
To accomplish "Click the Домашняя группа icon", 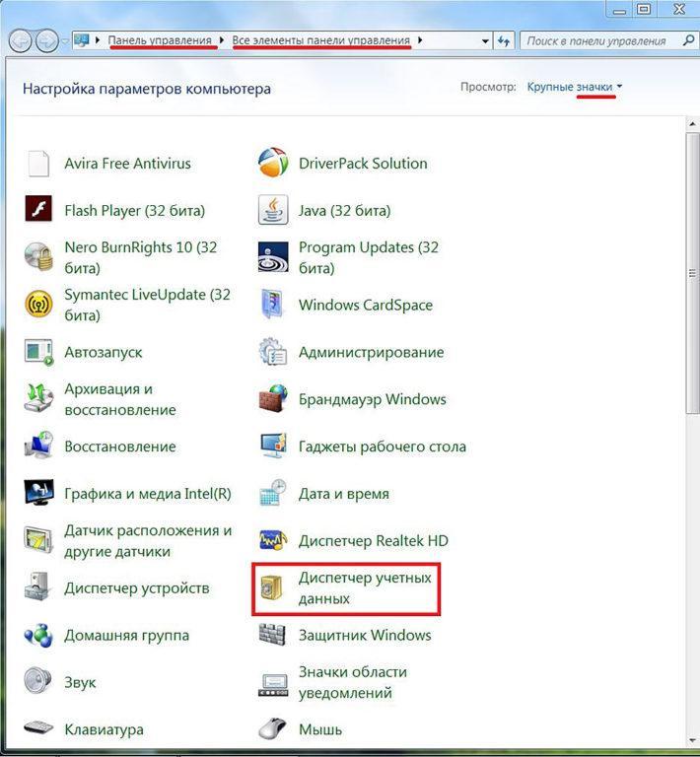I will 38,635.
